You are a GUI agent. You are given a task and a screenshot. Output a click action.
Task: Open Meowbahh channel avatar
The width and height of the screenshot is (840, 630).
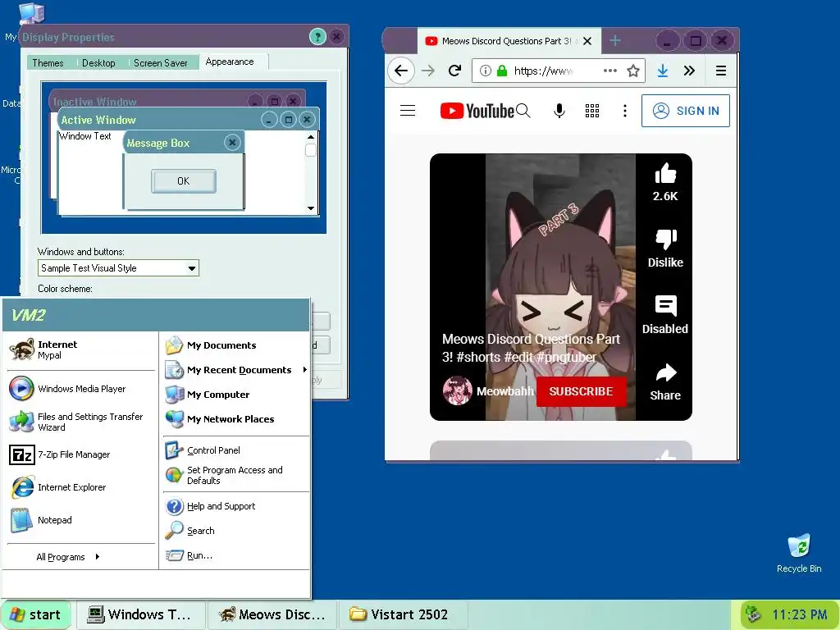pyautogui.click(x=457, y=390)
